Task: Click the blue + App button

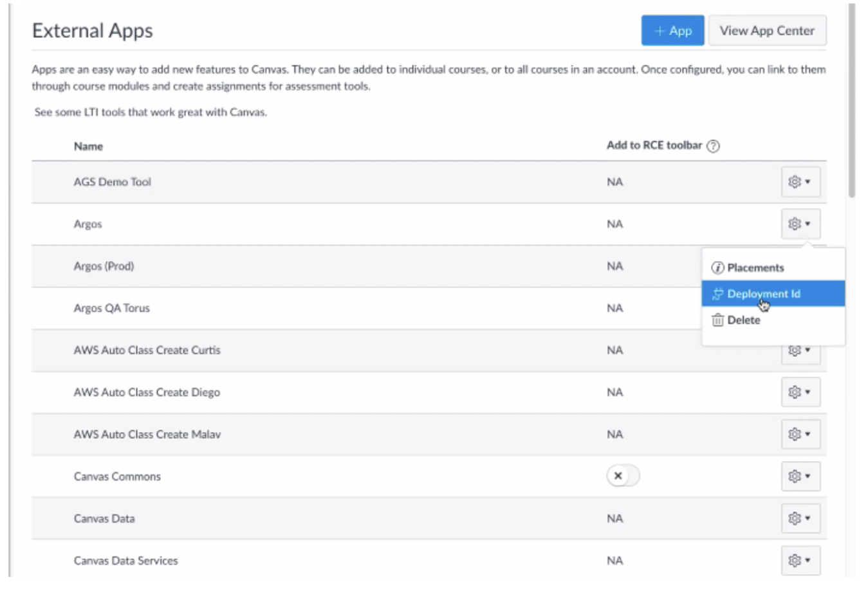Action: [672, 31]
